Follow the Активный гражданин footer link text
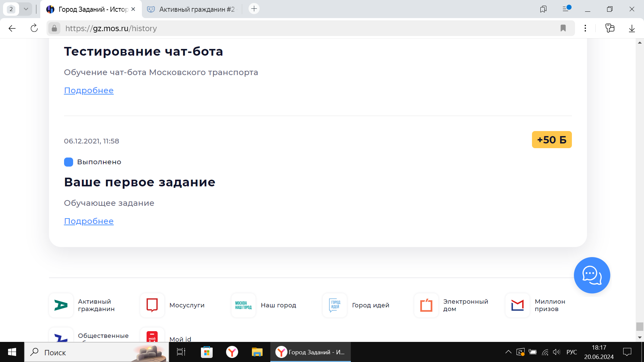This screenshot has width=644, height=362. click(96, 305)
